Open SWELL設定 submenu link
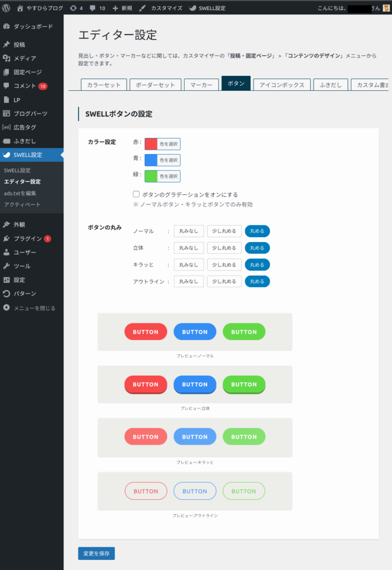This screenshot has height=570, width=392. [17, 170]
